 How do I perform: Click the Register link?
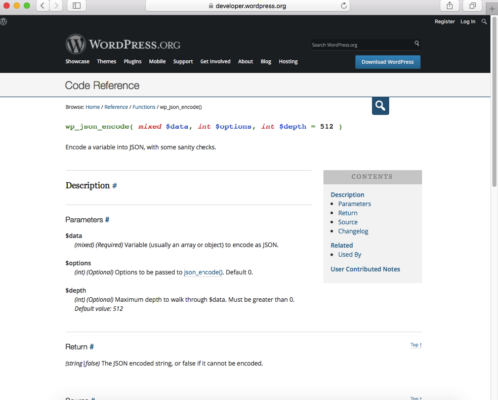[x=445, y=22]
